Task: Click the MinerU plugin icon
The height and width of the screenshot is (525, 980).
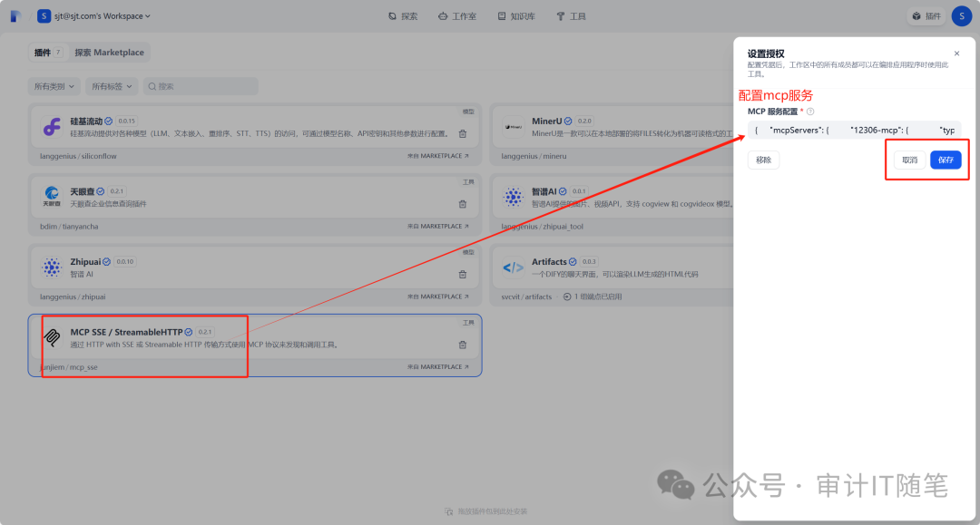Action: coord(513,127)
